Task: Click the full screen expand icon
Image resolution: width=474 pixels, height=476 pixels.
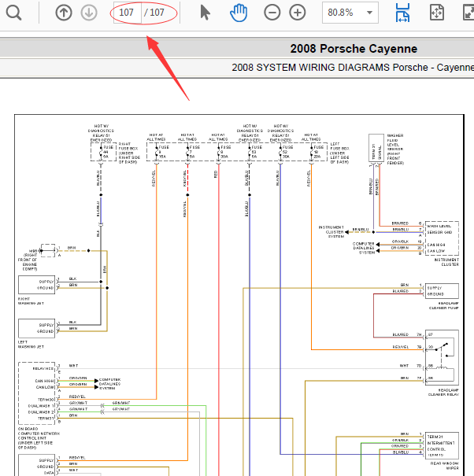Action: click(468, 13)
